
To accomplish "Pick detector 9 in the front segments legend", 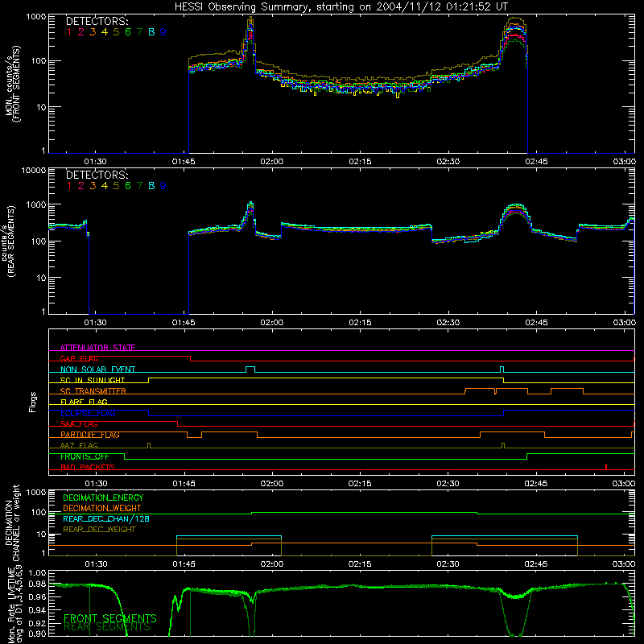I will 163,32.
